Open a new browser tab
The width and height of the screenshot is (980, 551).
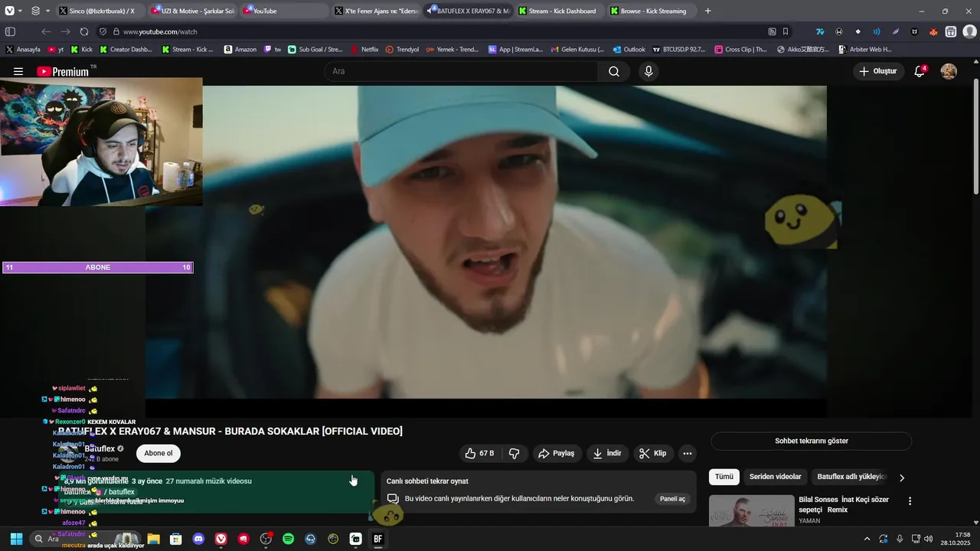707,11
